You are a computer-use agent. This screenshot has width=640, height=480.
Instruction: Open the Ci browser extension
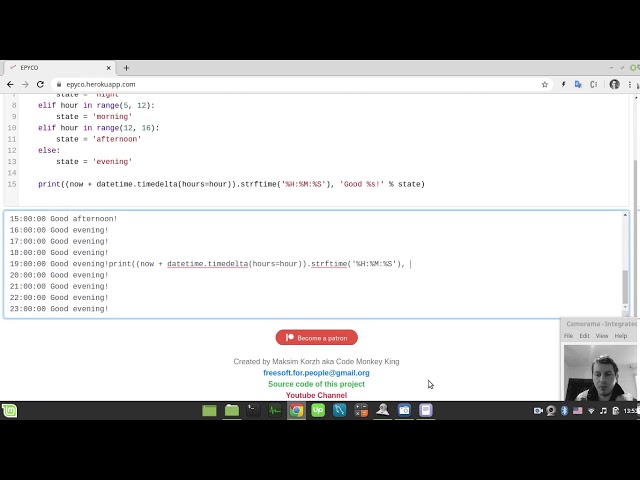593,84
